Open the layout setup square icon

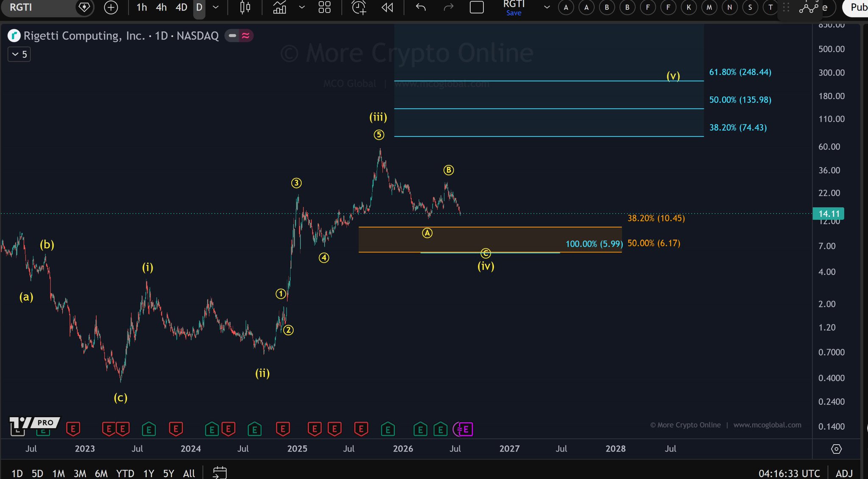[477, 7]
